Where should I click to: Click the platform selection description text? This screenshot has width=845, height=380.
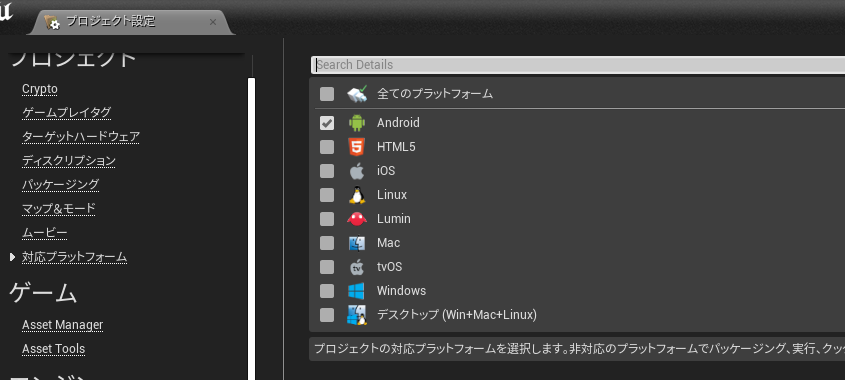coord(579,349)
